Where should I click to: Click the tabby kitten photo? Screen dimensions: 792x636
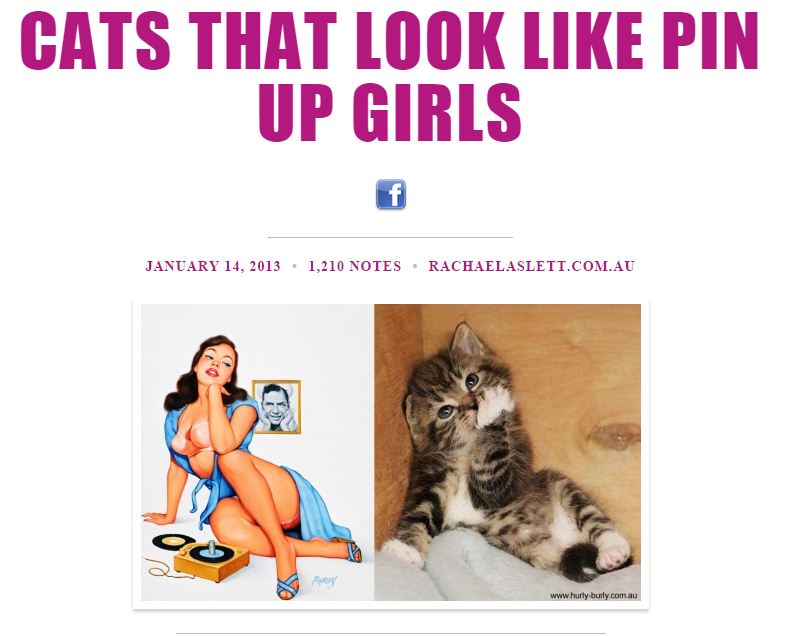pyautogui.click(x=508, y=452)
